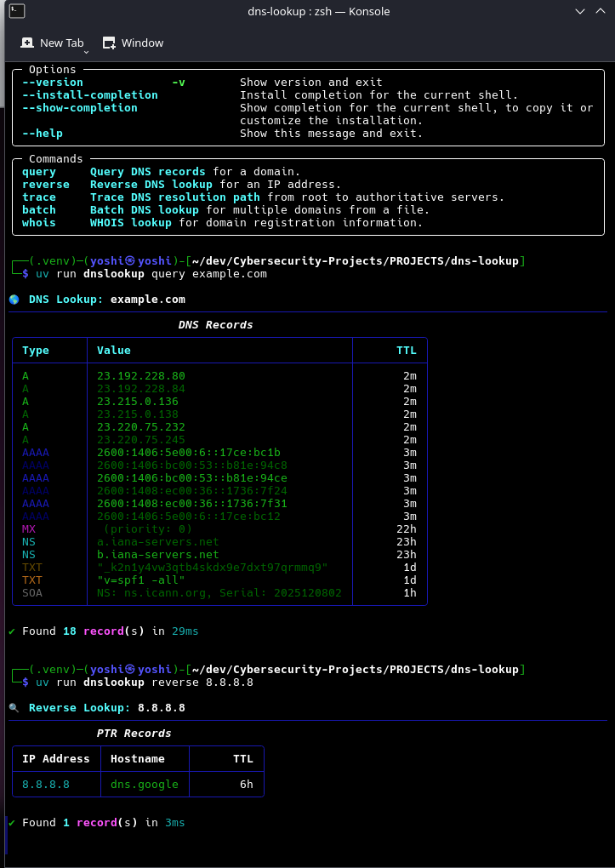615x868 pixels.
Task: Click 'uv run dnslookup reverse 8.8.8.8' command line
Action: (145, 682)
